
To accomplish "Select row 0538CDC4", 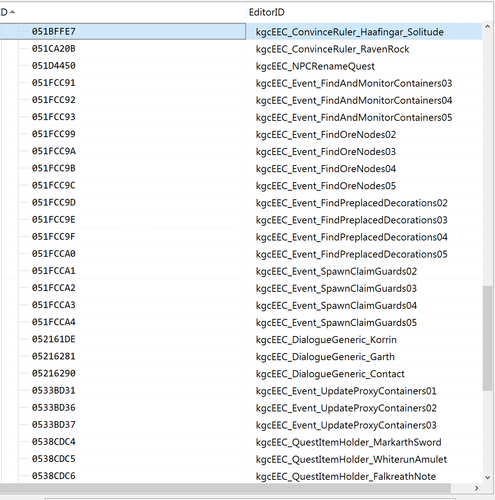I will [54, 442].
